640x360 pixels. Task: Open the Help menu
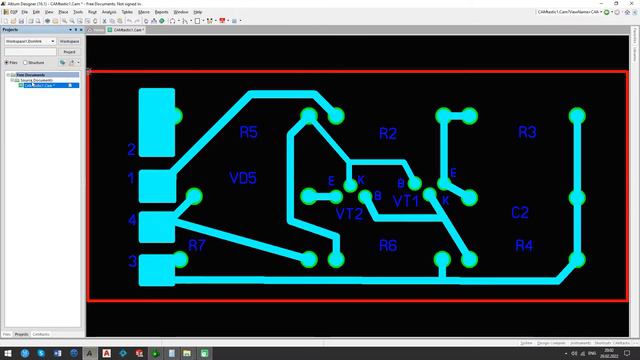[x=198, y=12]
